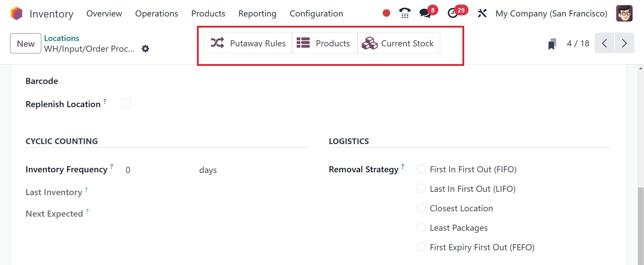644x265 pixels.
Task: Click the Odoo Inventory app logo
Action: click(16, 13)
